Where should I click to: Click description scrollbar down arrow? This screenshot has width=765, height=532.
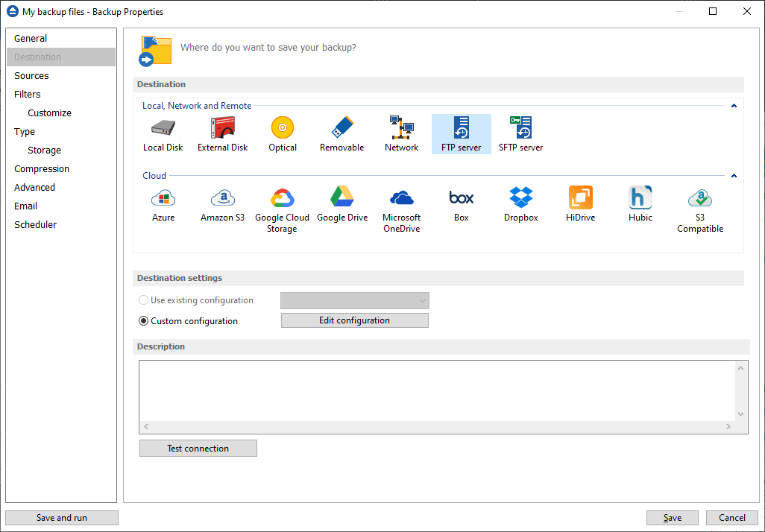click(740, 414)
